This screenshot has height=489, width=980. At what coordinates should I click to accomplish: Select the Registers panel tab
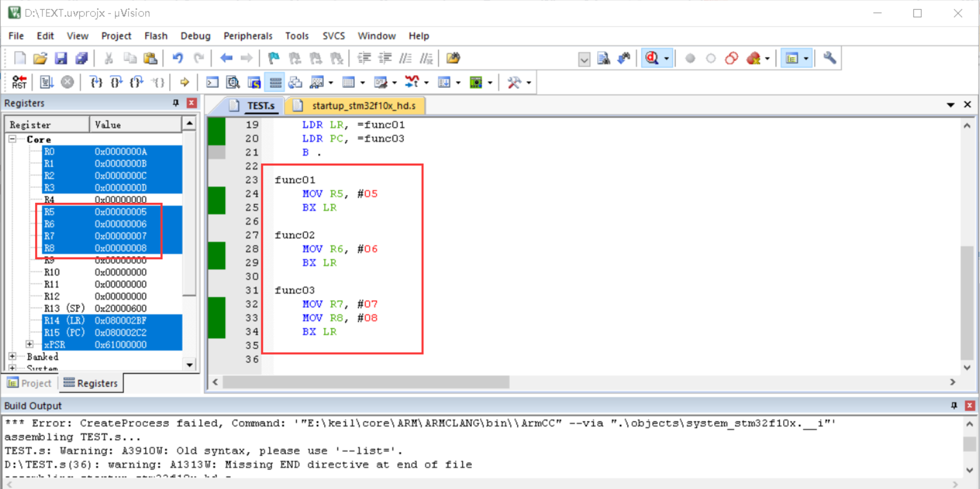pyautogui.click(x=91, y=383)
